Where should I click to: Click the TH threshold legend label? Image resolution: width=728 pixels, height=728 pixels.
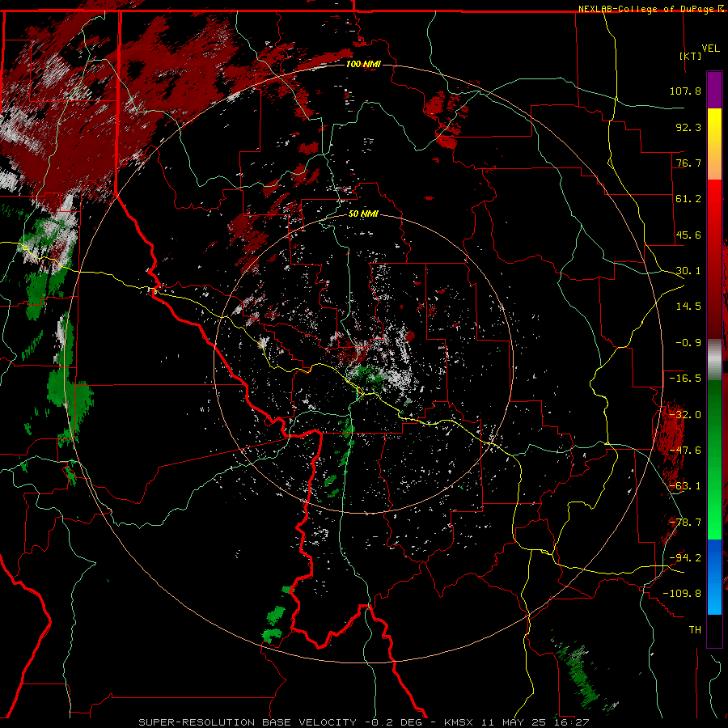695,630
